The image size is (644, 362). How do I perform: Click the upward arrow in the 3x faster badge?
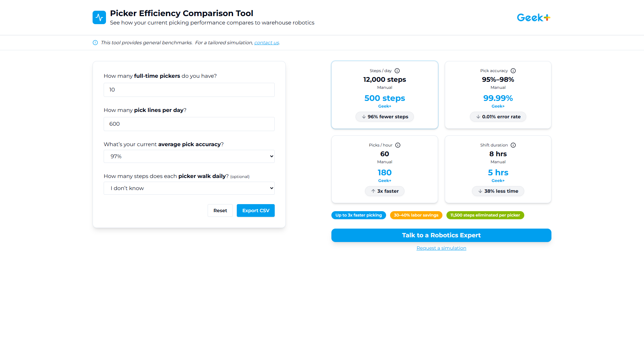[373, 191]
